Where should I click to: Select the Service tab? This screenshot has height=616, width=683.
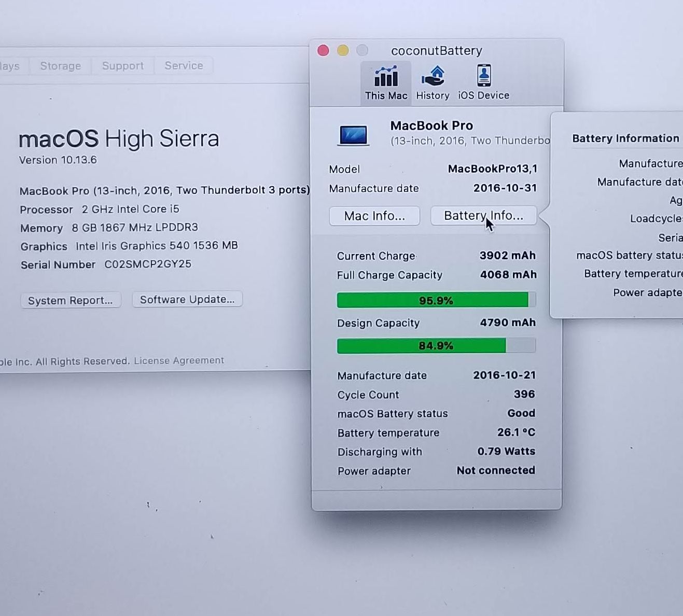point(184,66)
